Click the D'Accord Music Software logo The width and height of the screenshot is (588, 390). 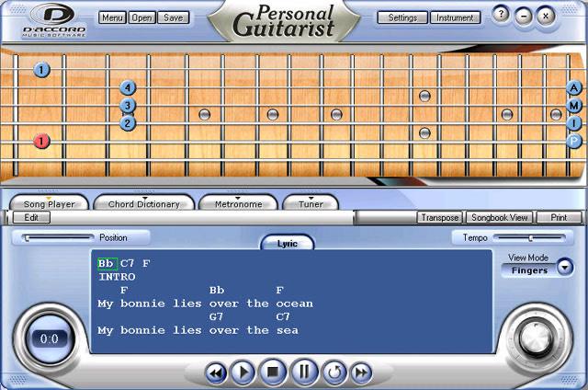click(x=55, y=20)
